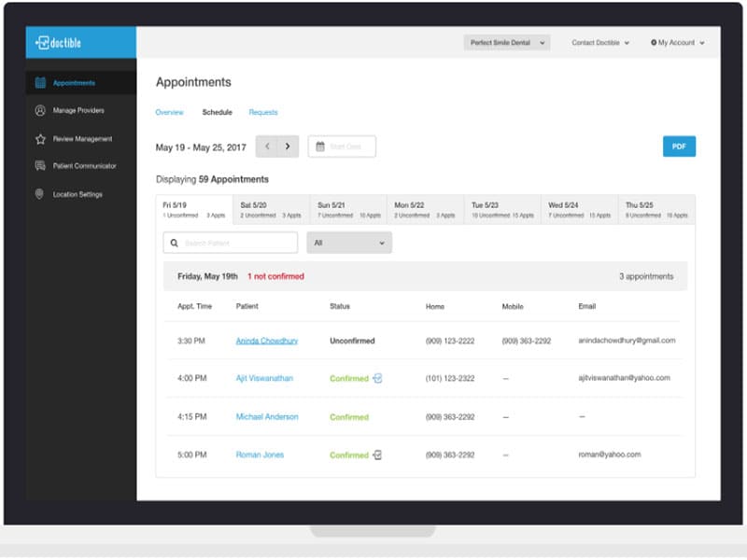Open the Start Date picker field
The image size is (747, 560).
(342, 147)
